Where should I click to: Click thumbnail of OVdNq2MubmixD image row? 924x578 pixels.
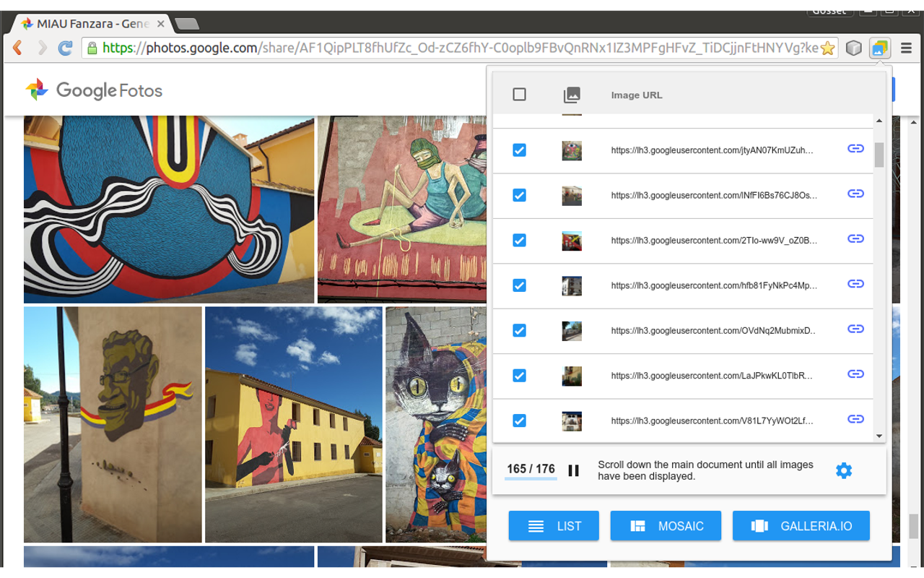click(572, 330)
